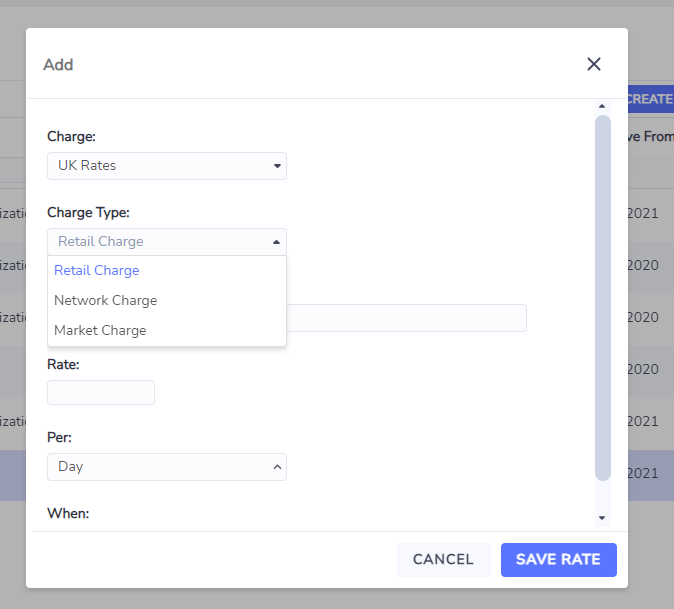674x609 pixels.
Task: Click the scrollbar down arrow in dialog
Action: [x=602, y=518]
